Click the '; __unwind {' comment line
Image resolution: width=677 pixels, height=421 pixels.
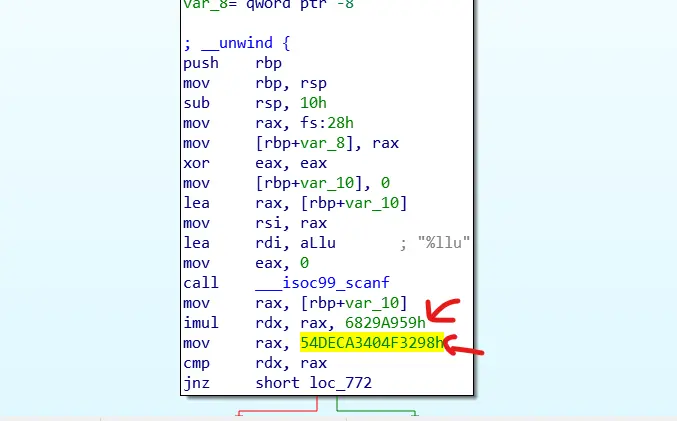coord(237,43)
